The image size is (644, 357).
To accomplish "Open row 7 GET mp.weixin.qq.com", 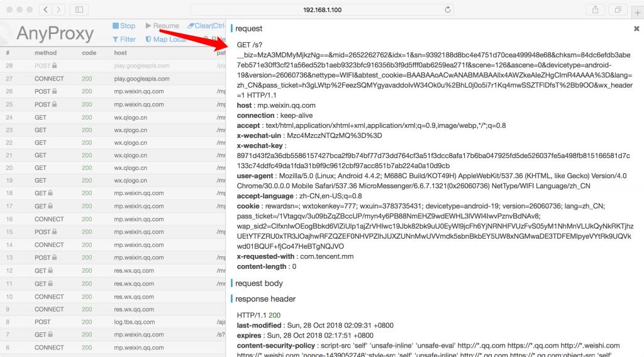I will (x=113, y=335).
